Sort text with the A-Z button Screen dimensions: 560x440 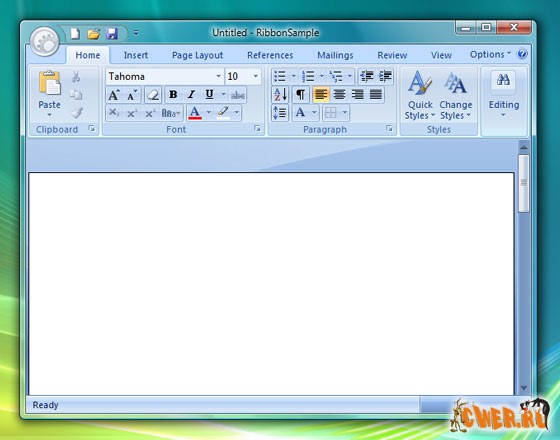click(x=280, y=95)
